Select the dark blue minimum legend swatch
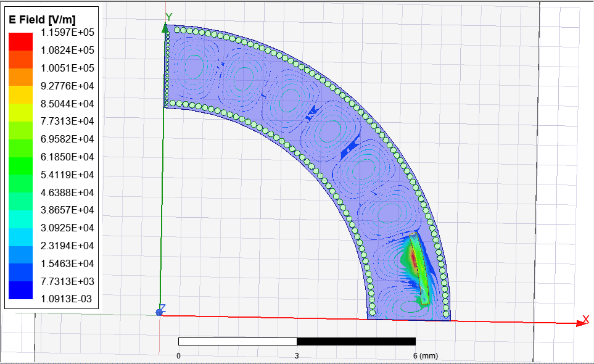 pyautogui.click(x=20, y=291)
